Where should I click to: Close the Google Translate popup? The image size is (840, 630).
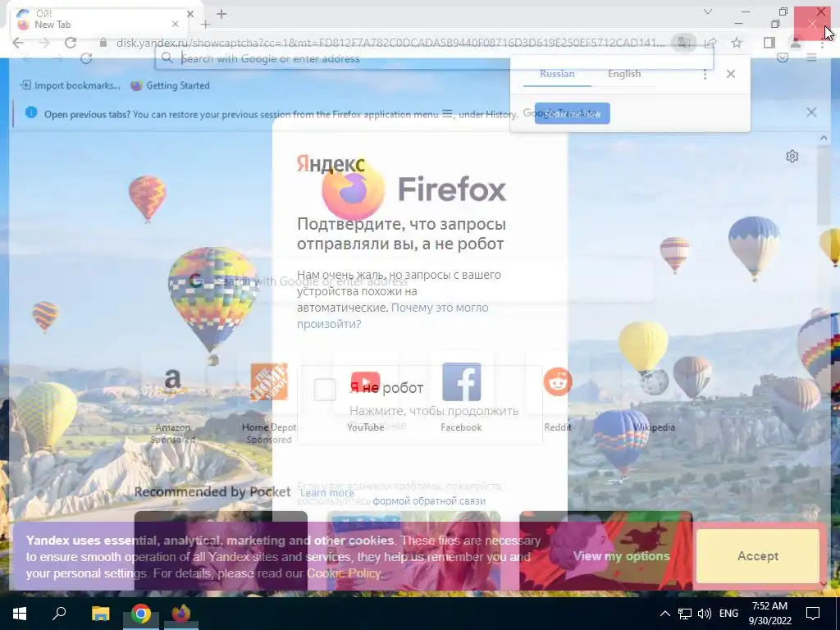pyautogui.click(x=731, y=75)
